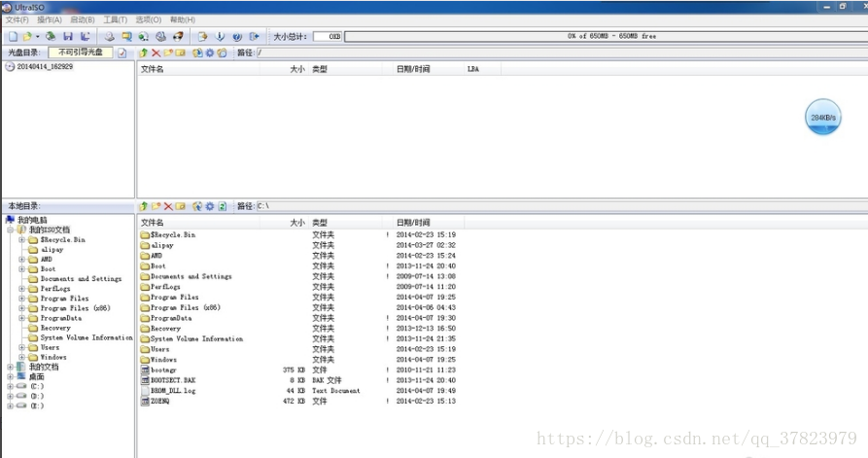
Task: Click the image pane Up-folder arrow icon
Action: (144, 53)
